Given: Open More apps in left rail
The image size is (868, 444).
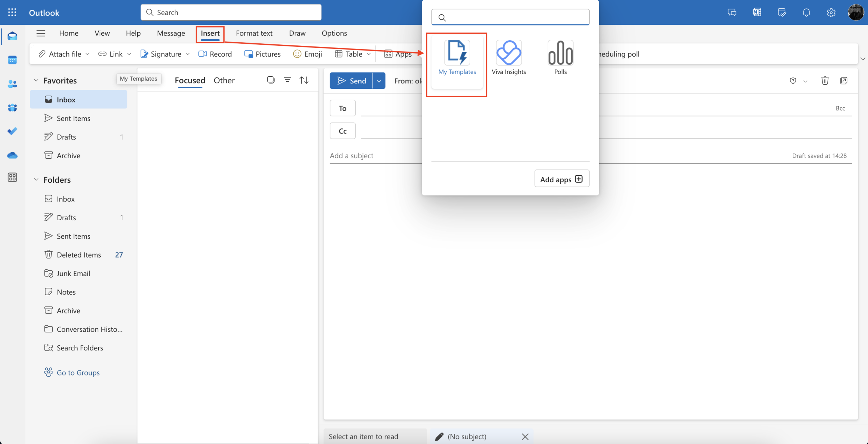Looking at the screenshot, I should [12, 177].
